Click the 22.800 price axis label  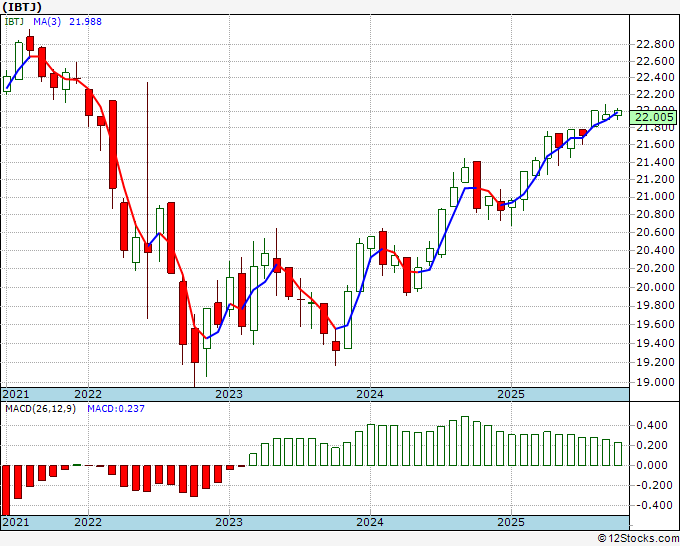(x=655, y=44)
